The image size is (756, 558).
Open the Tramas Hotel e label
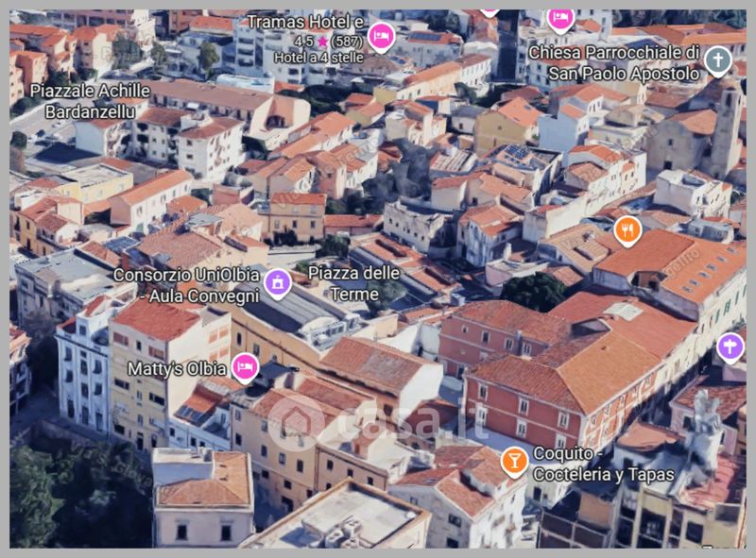(305, 22)
